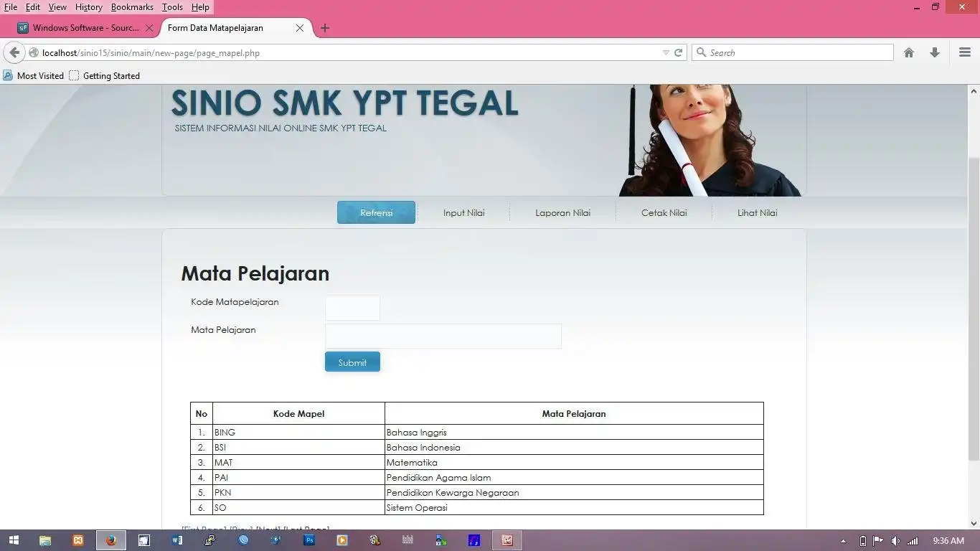Open XAMPP from the taskbar
The image size is (980, 551).
78,540
